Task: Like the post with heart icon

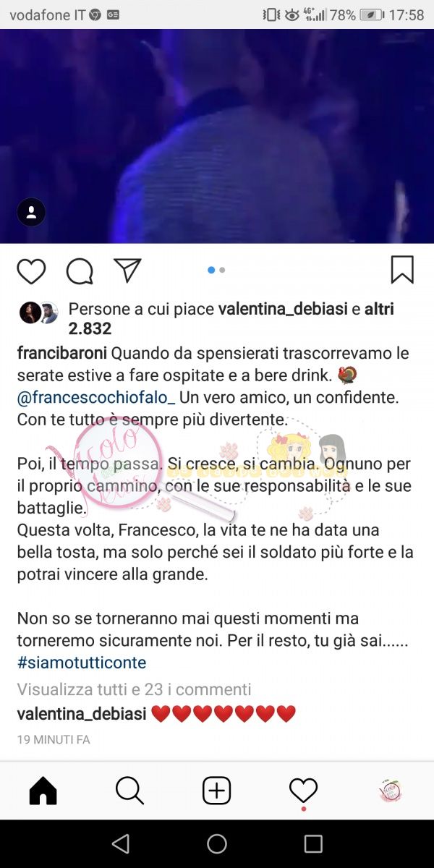Action: point(31,271)
